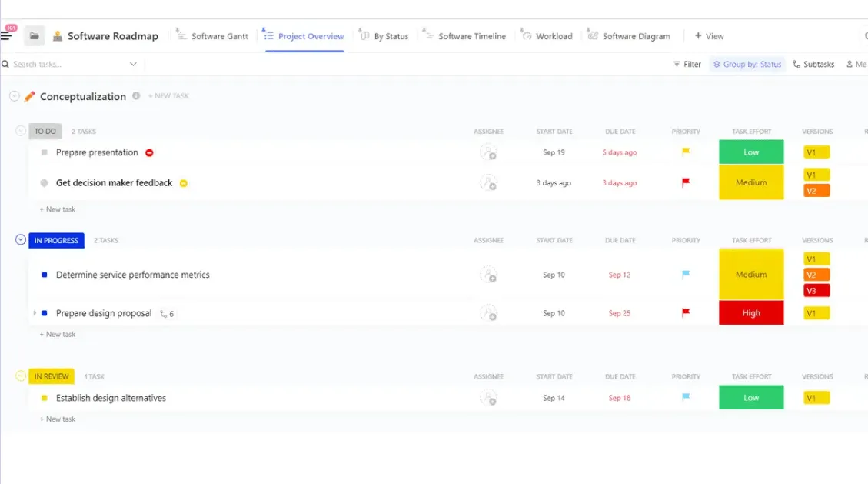Select the Project Overview tab
868x484 pixels.
click(x=304, y=36)
